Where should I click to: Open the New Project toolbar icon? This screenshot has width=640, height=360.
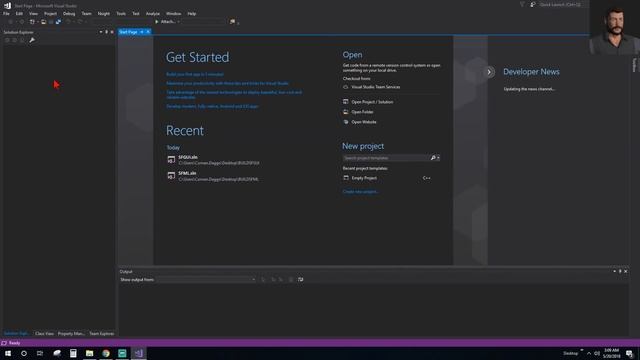(x=32, y=22)
